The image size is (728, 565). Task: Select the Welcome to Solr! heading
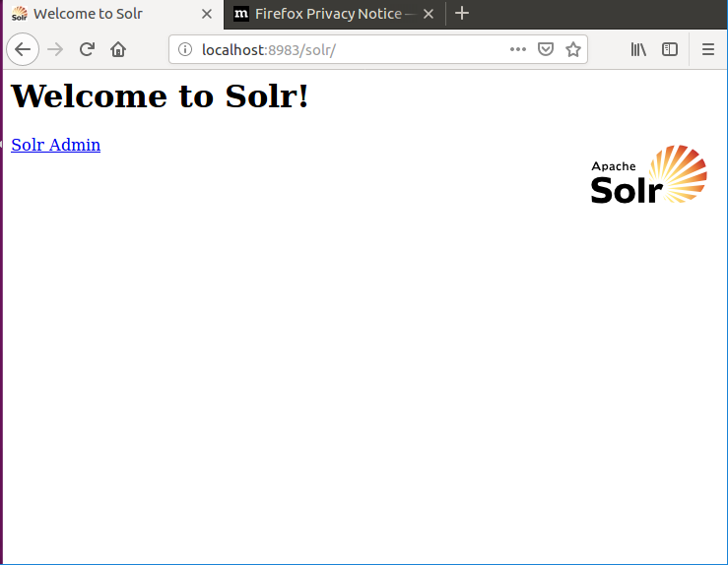160,96
